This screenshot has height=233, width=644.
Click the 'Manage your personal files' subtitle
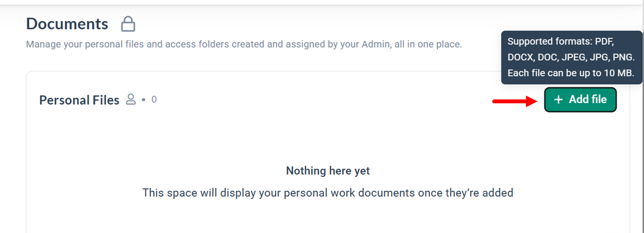click(x=244, y=44)
